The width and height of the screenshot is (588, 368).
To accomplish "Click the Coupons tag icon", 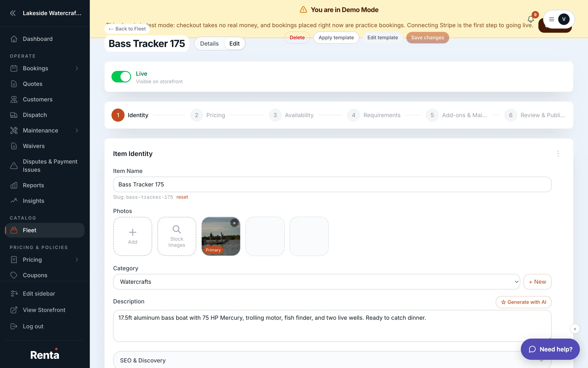I will tap(14, 275).
